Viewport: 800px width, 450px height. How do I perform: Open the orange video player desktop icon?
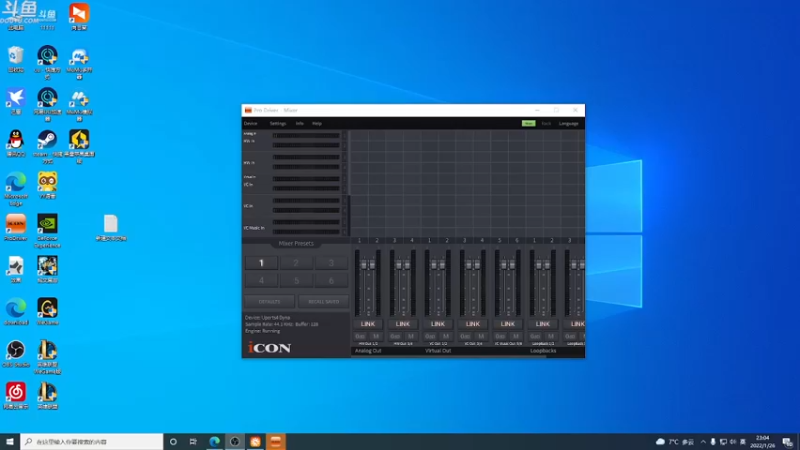79,16
